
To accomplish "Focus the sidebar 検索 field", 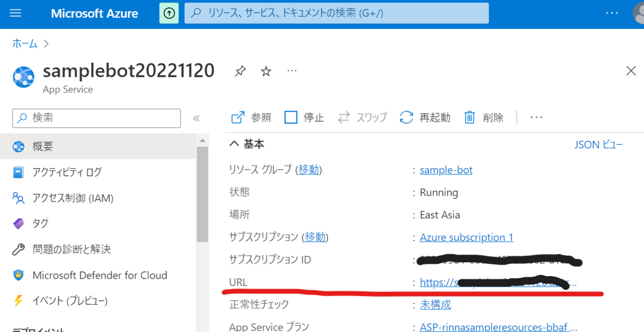I will [97, 118].
